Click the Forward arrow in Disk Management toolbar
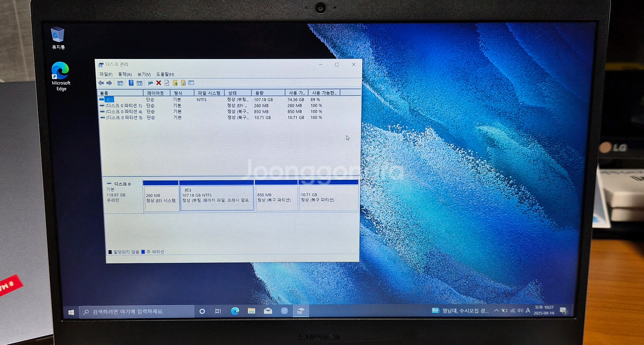The height and width of the screenshot is (345, 644). pyautogui.click(x=109, y=83)
